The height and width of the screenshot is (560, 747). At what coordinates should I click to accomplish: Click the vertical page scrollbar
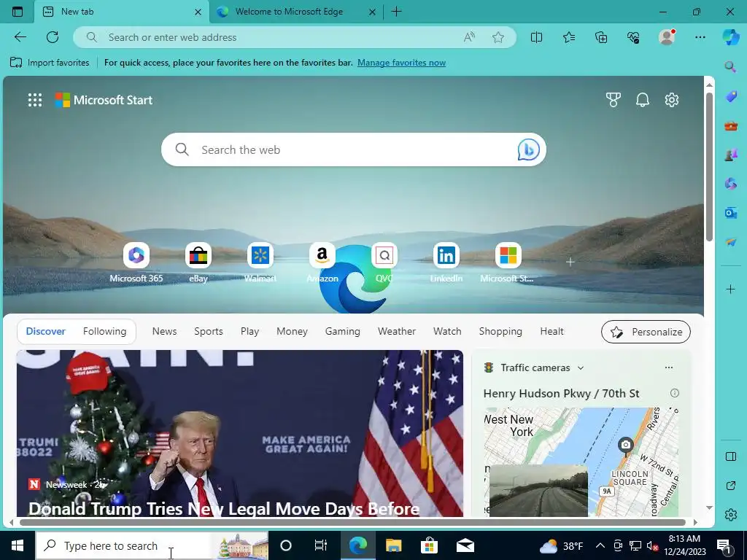point(709,167)
